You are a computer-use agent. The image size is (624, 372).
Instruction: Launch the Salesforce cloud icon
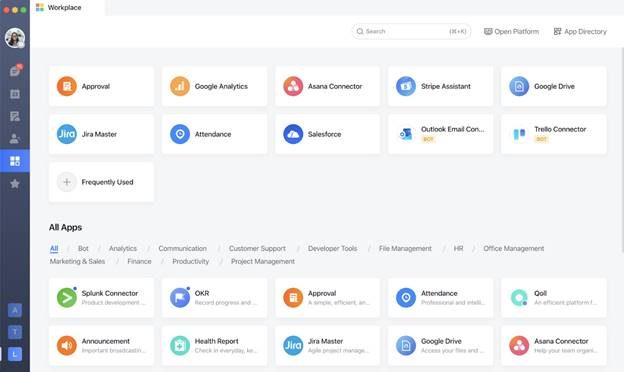(x=293, y=134)
